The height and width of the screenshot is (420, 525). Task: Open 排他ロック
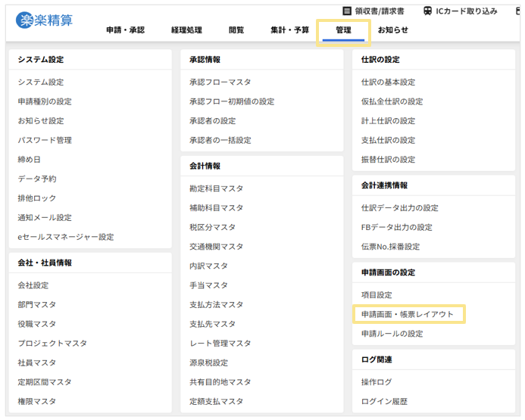click(x=37, y=198)
